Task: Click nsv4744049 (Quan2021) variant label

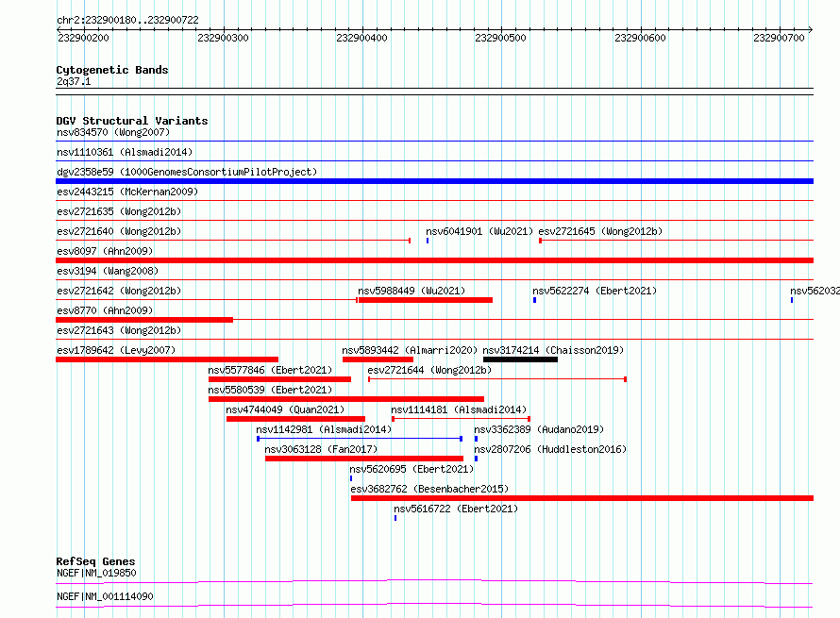Action: 285,409
